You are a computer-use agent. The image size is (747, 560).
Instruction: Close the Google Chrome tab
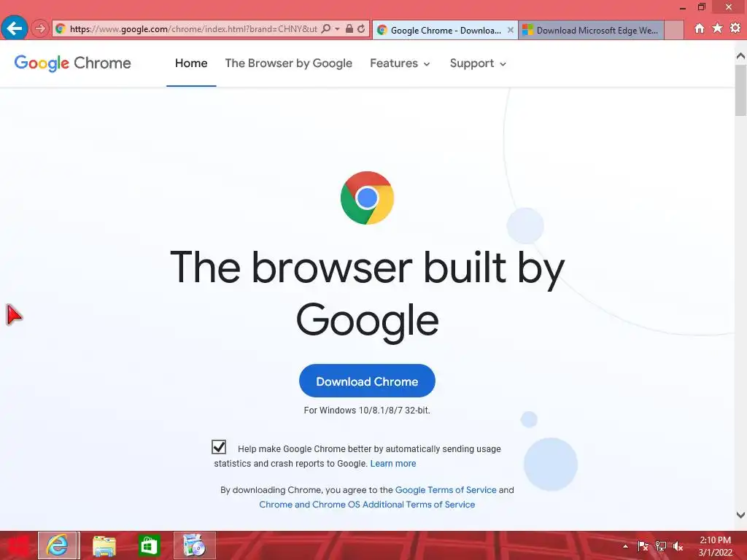[x=510, y=30]
